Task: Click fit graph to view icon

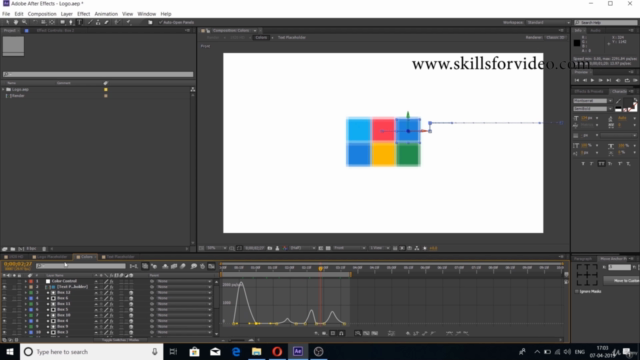Action: point(375,333)
